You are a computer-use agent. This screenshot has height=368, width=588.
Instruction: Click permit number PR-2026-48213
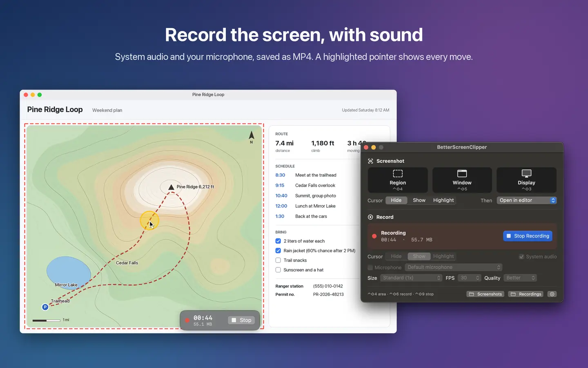328,294
